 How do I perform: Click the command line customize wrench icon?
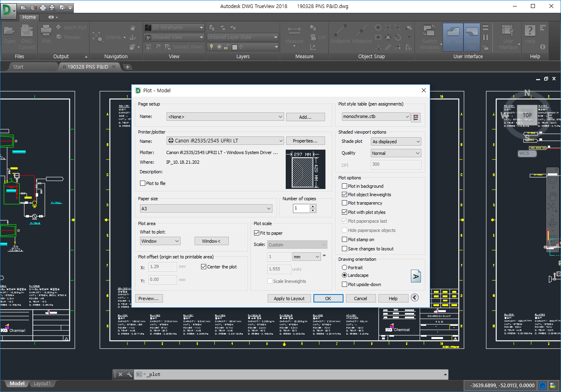pos(129,374)
